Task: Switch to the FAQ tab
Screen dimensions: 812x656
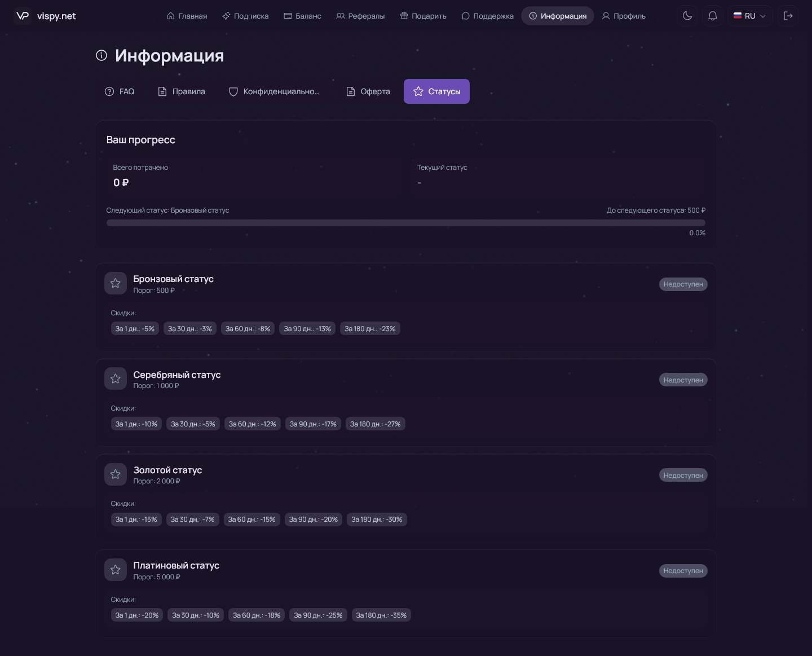Action: pyautogui.click(x=120, y=91)
